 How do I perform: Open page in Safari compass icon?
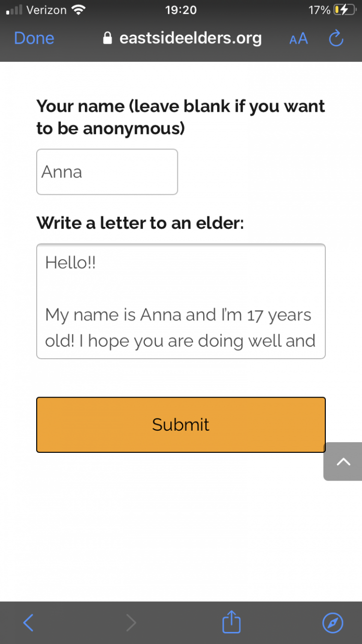point(332,623)
